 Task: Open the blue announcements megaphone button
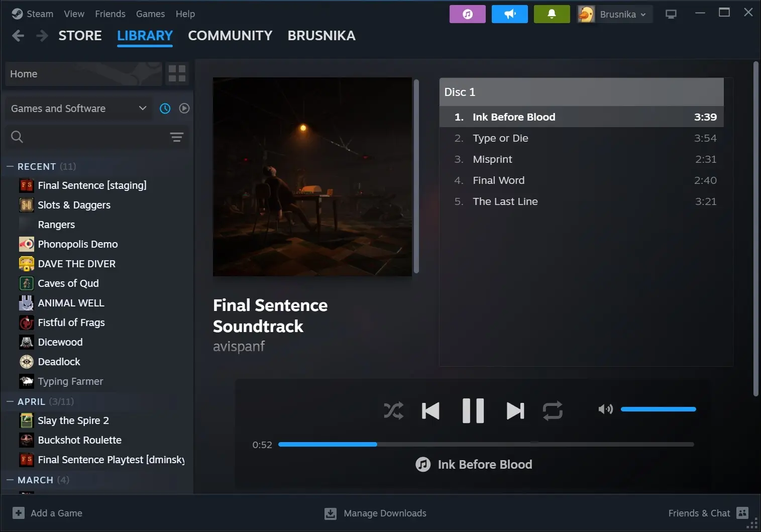509,14
